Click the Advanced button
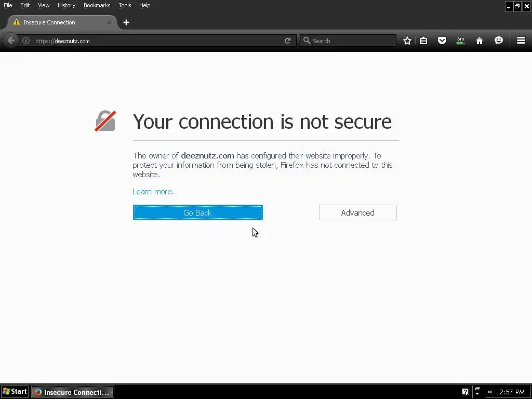Image resolution: width=532 pixels, height=399 pixels. tap(357, 212)
